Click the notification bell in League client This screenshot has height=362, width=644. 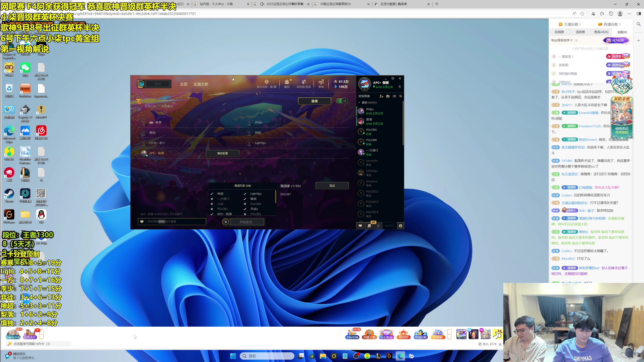tap(399, 87)
